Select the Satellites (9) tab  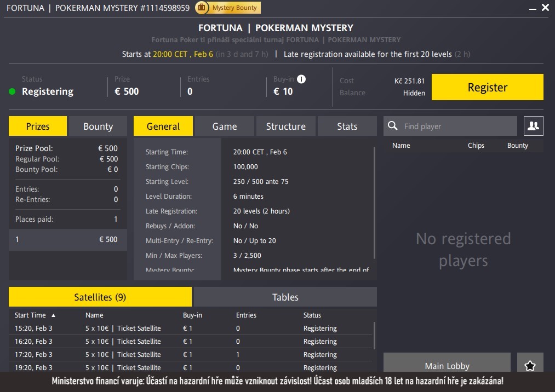click(100, 297)
